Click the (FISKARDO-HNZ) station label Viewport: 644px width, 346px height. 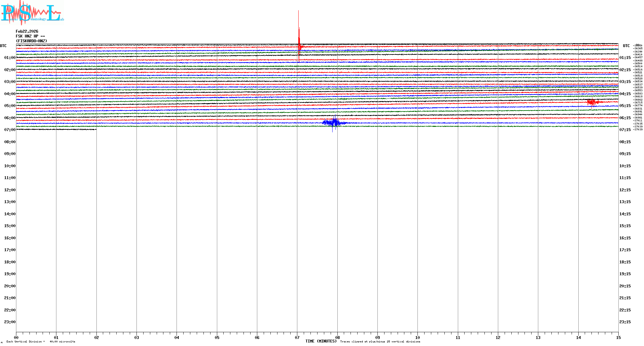pyautogui.click(x=31, y=41)
